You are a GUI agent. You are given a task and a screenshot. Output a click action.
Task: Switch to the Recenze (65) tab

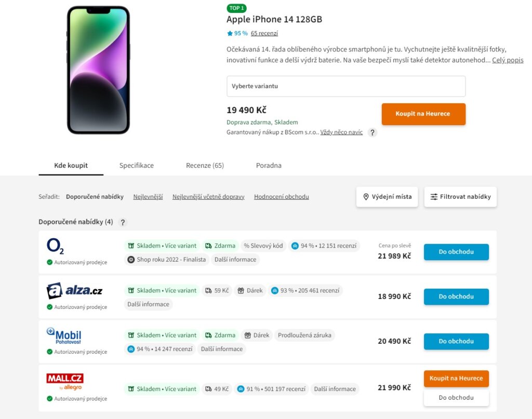205,166
